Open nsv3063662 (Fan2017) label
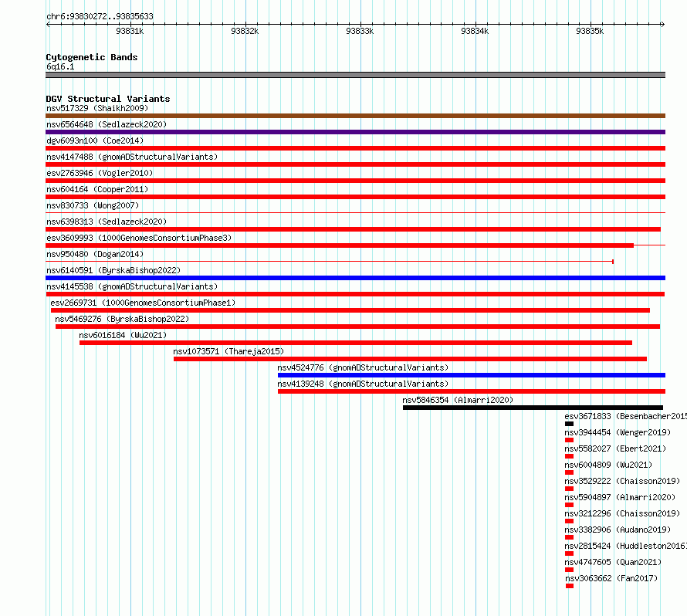This screenshot has width=687, height=616. click(611, 578)
